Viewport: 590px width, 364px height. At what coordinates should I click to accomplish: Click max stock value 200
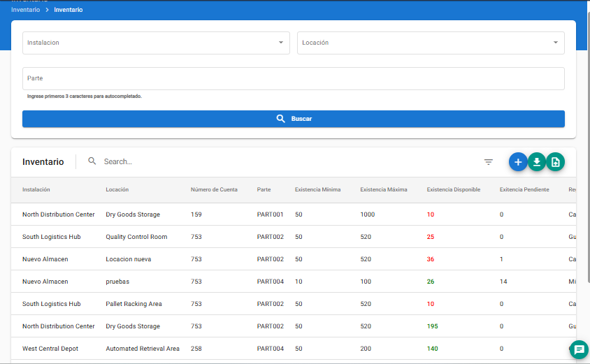[x=366, y=349]
